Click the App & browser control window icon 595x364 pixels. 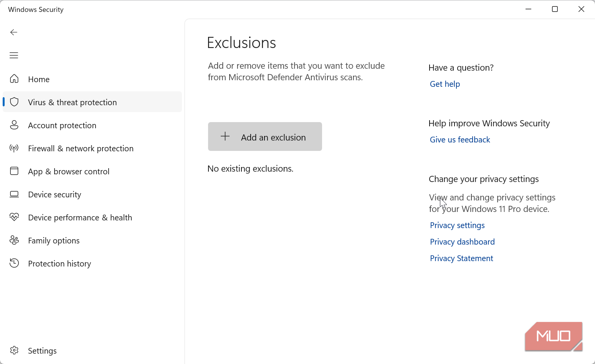(14, 171)
